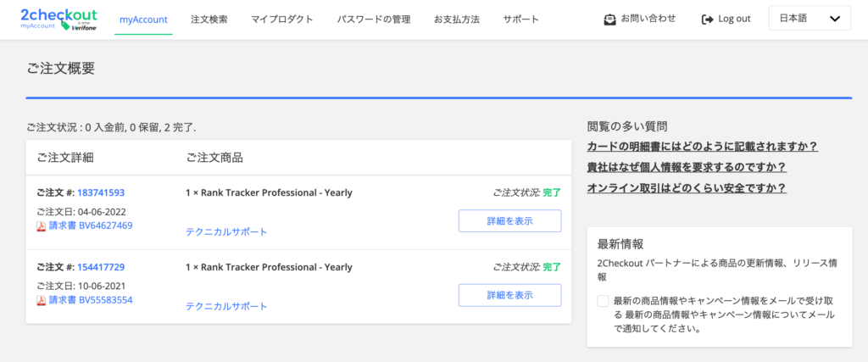Screen dimensions: 868x362
Task: Open パスワードの管理 page
Action: 374,19
